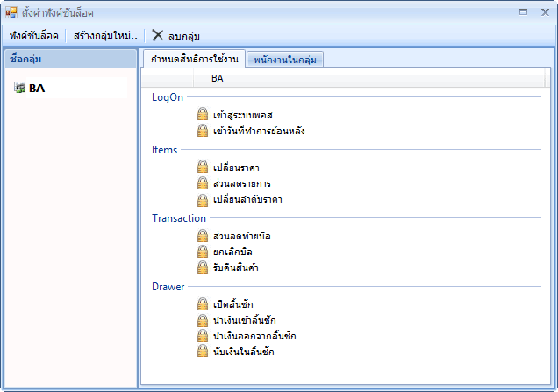Click the BA column header
558x392 pixels.
pos(217,79)
